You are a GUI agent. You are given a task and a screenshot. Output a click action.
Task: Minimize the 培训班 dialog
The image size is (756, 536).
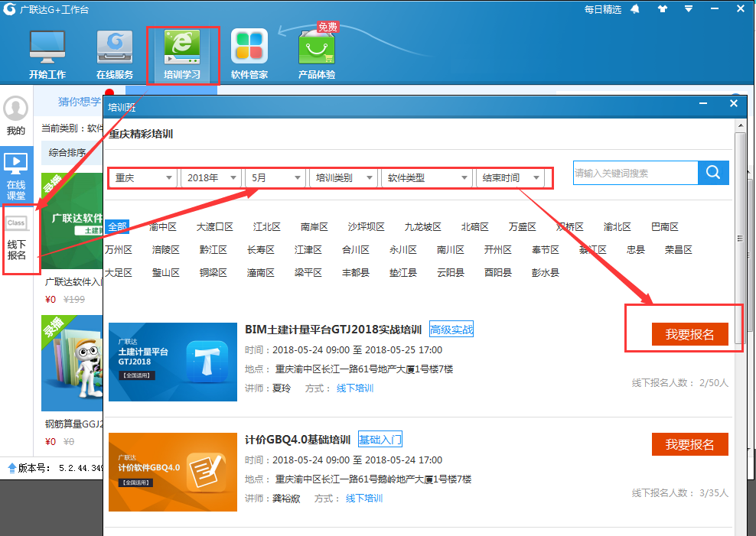coord(703,103)
